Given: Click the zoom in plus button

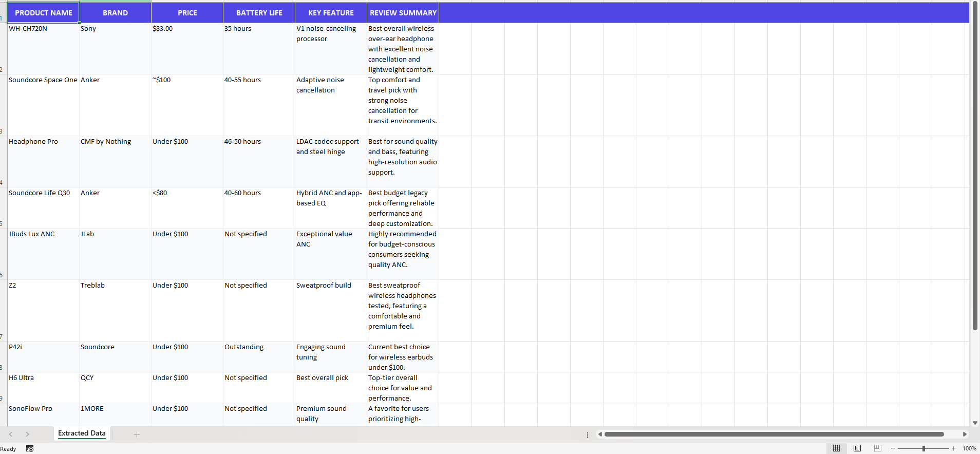Looking at the screenshot, I should pyautogui.click(x=954, y=448).
